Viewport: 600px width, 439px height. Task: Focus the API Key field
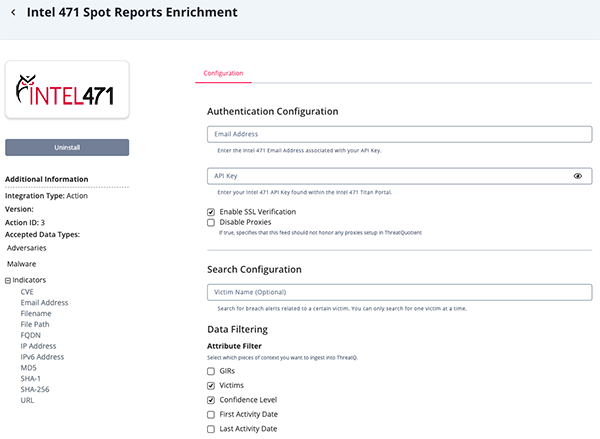[x=399, y=176]
